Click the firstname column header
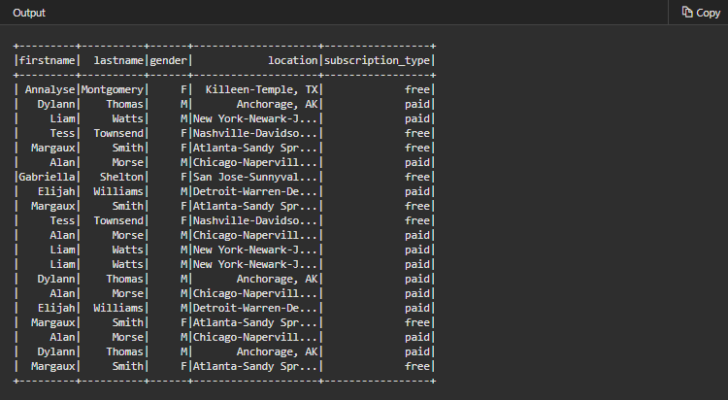The image size is (728, 400). click(46, 61)
